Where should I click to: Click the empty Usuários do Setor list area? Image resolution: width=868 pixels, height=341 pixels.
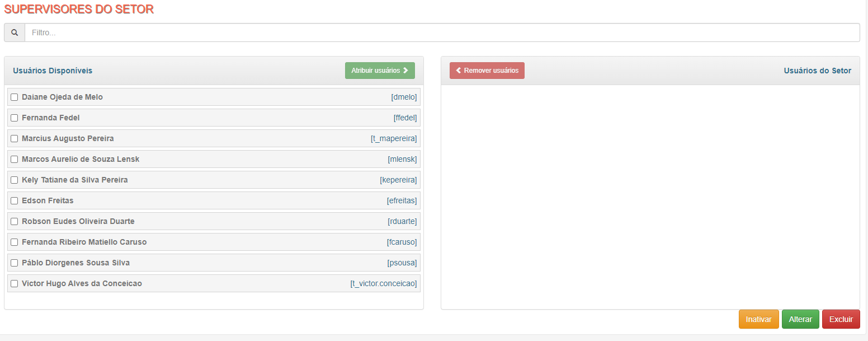(x=650, y=197)
